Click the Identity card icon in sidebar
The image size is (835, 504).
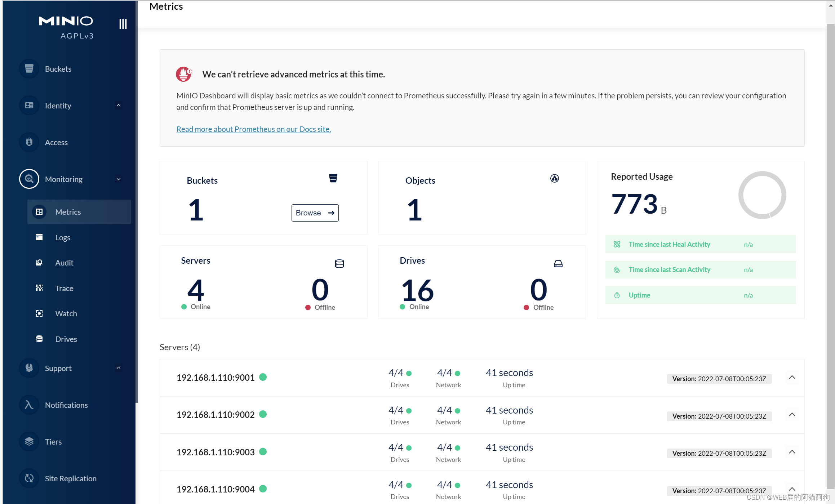point(29,105)
